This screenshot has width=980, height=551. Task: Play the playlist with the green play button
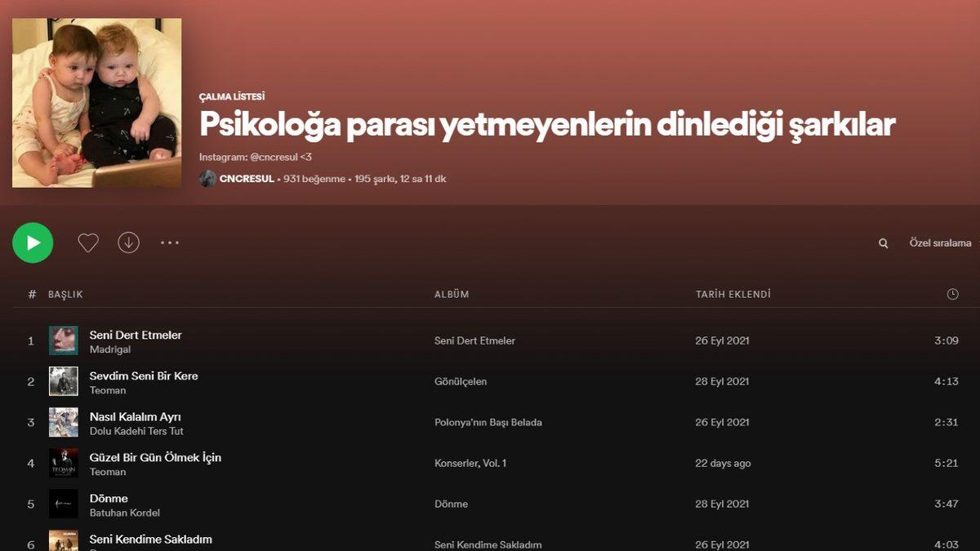(x=33, y=242)
